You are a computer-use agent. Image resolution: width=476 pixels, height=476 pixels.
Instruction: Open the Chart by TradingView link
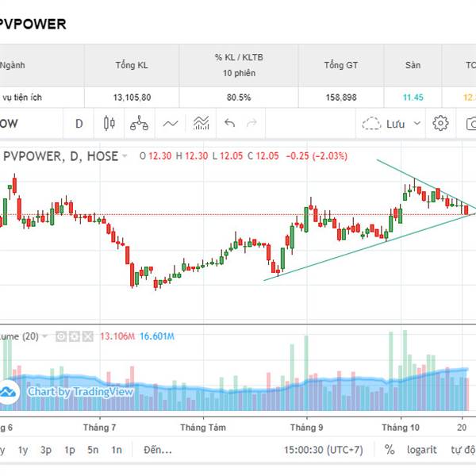pos(80,392)
